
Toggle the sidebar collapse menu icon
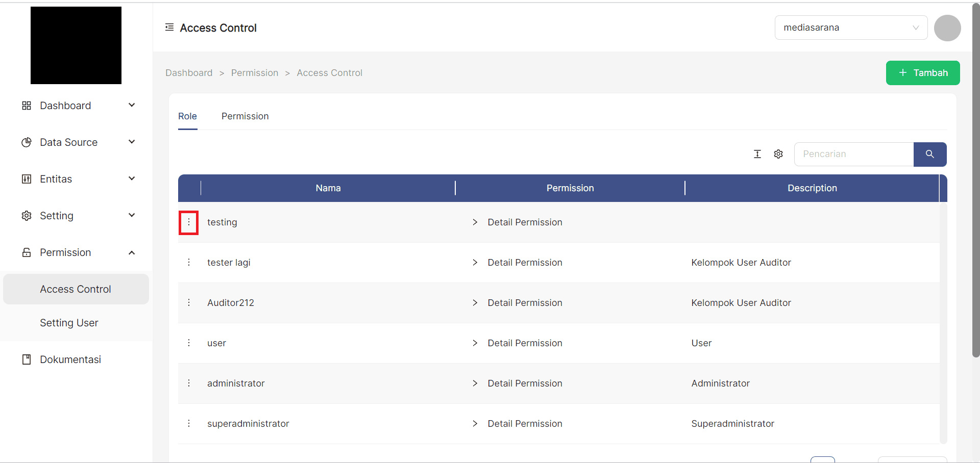tap(169, 28)
